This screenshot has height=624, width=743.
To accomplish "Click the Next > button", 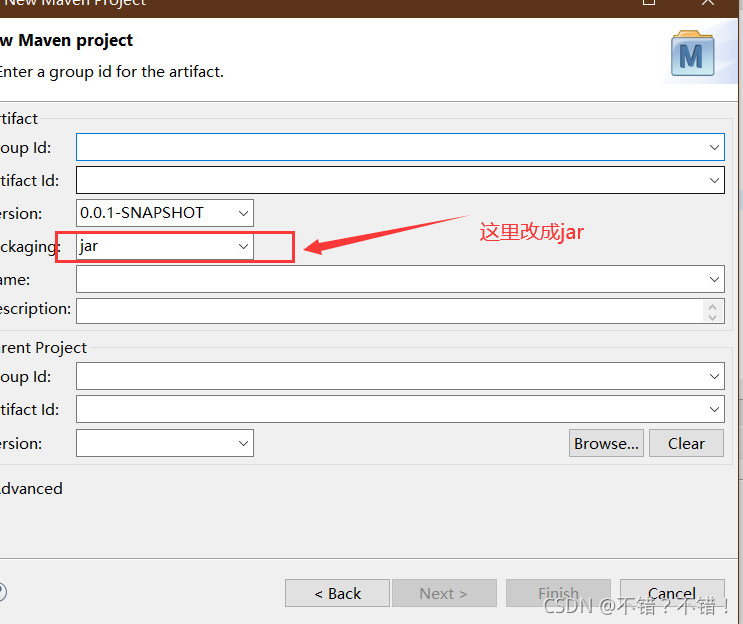I will [x=444, y=593].
